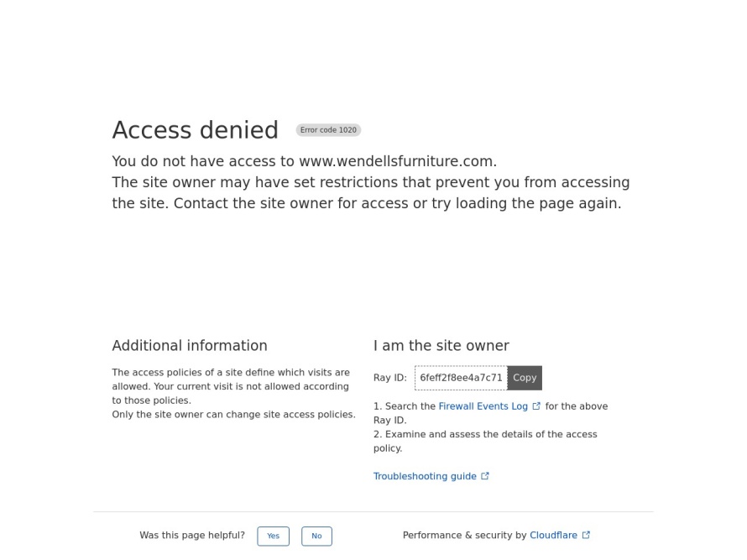The height and width of the screenshot is (560, 747).
Task: Click the Copy button beside the Ray ID
Action: pyautogui.click(x=525, y=378)
